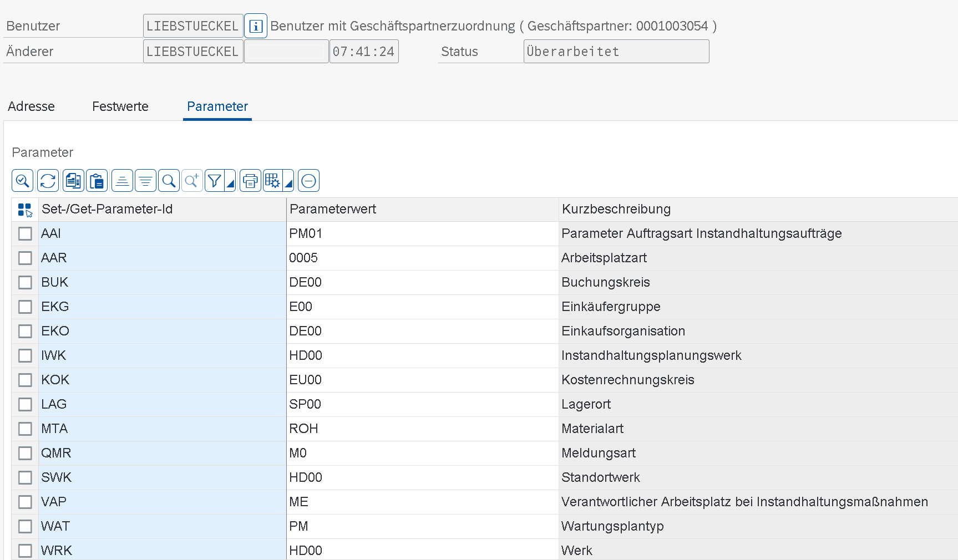Click the Kurzbeschreibung column header
Viewport: 958px width, 560px height.
[758, 210]
